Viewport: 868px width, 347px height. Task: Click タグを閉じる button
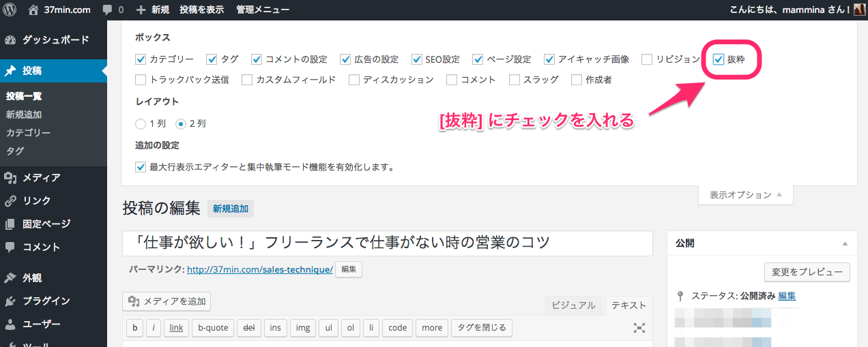point(481,328)
